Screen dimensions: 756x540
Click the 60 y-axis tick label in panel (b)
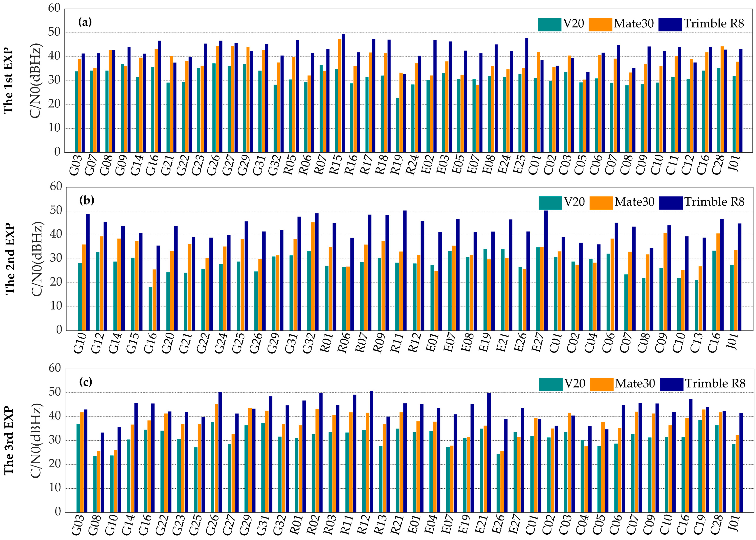click(x=56, y=186)
